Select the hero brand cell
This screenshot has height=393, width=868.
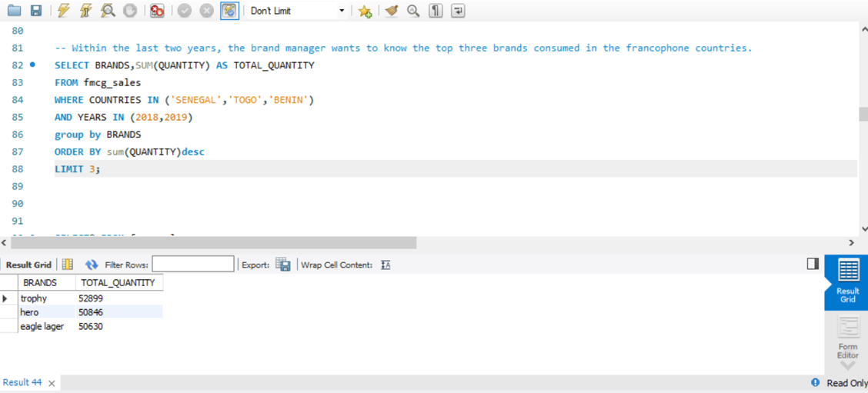[46, 312]
